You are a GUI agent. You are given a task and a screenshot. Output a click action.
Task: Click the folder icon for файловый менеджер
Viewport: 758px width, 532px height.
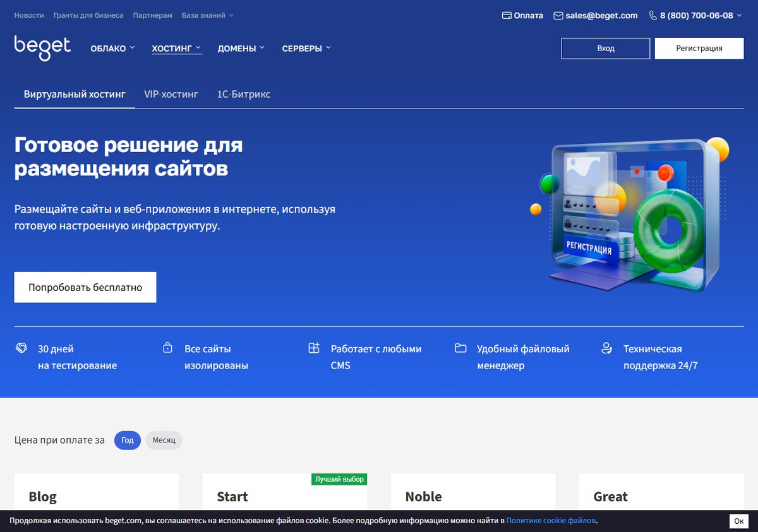(x=460, y=348)
